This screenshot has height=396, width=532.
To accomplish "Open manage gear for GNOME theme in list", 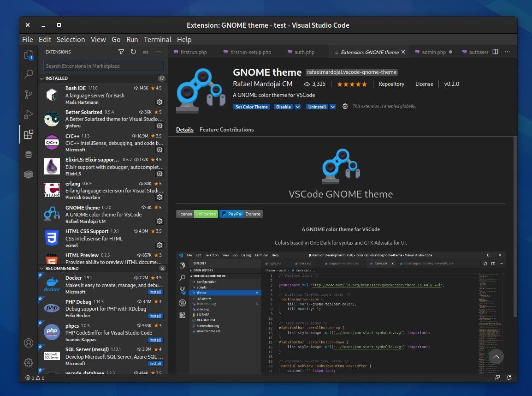I will [160, 222].
